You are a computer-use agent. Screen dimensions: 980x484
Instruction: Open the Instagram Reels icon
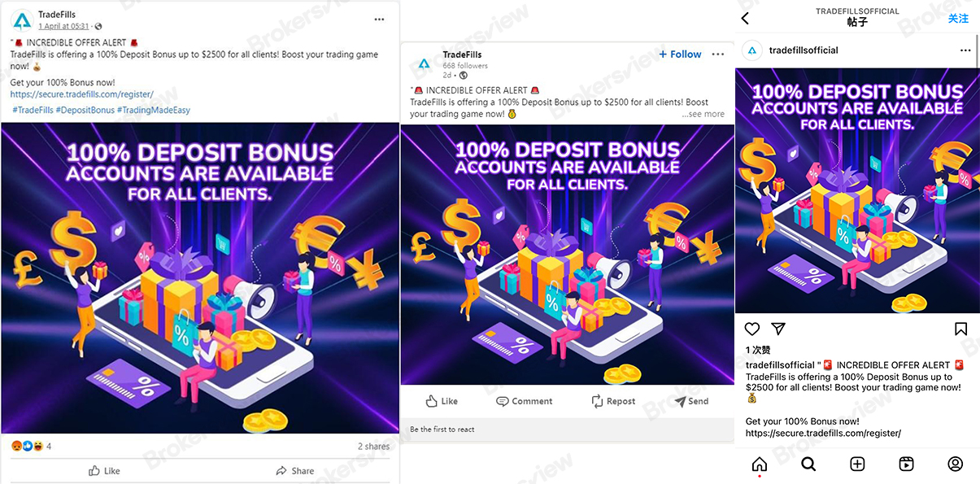click(906, 464)
